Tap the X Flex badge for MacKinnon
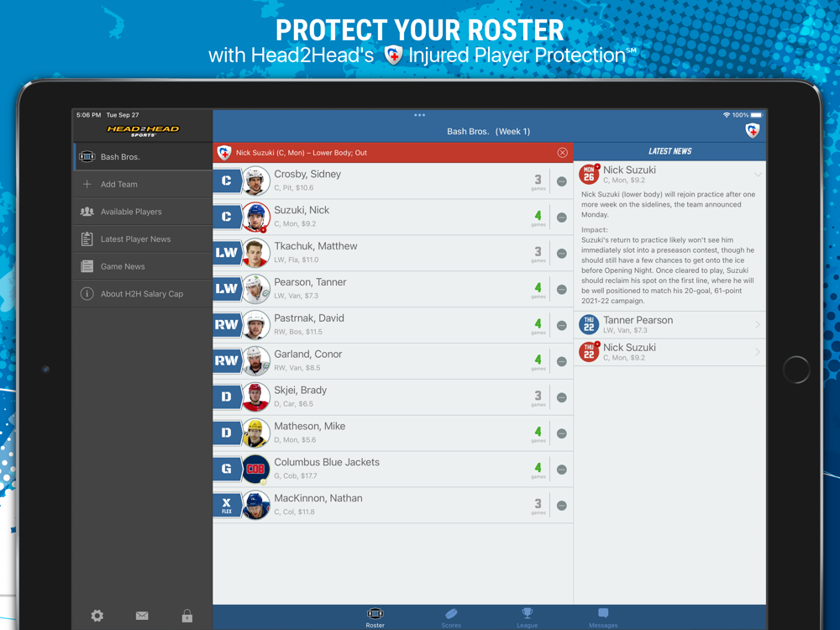This screenshot has width=840, height=630. [x=227, y=505]
